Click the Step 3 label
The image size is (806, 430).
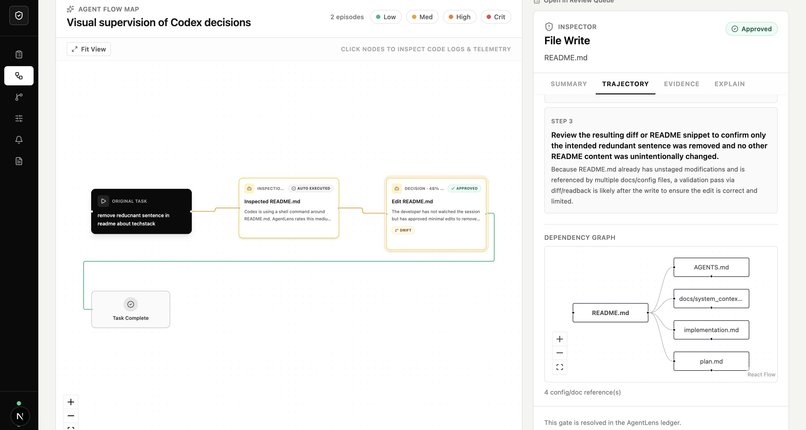coord(561,121)
